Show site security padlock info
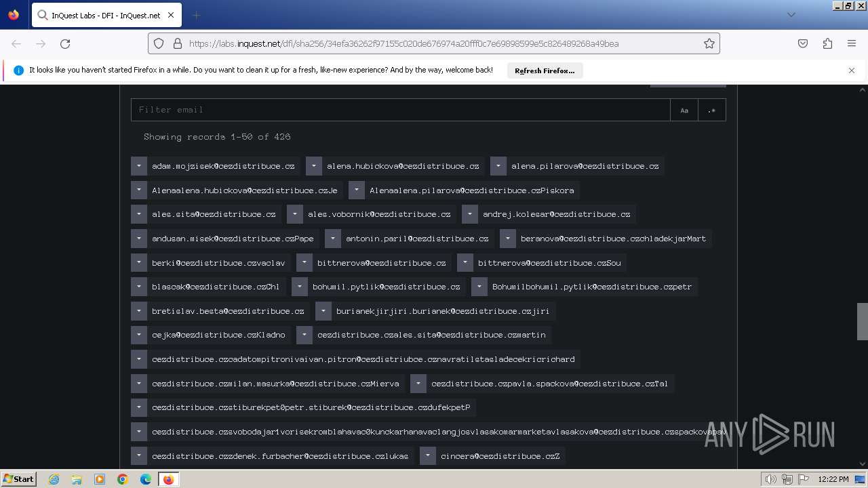The height and width of the screenshot is (488, 868). pos(178,43)
